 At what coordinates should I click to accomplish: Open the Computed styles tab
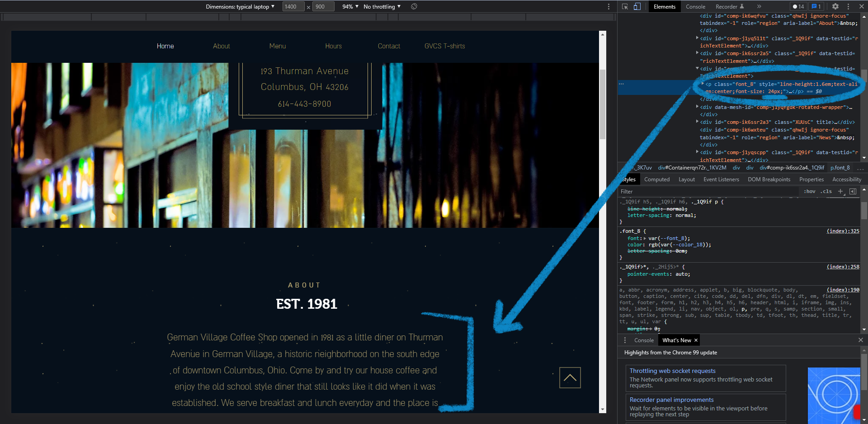coord(657,179)
